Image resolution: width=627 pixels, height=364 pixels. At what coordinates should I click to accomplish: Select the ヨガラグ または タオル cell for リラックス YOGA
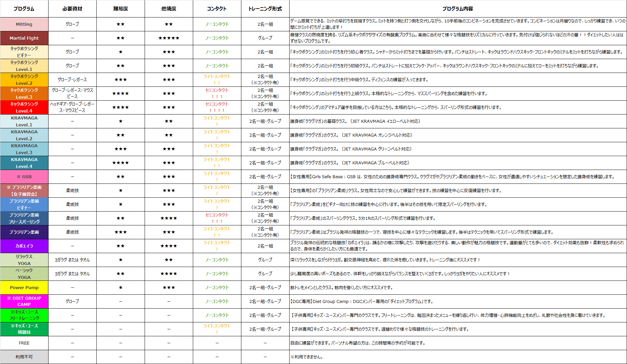pos(72,260)
